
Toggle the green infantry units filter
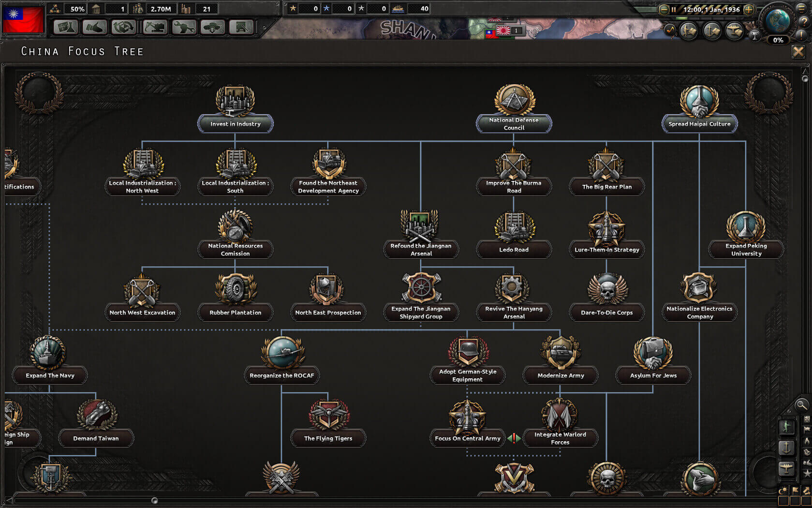click(786, 427)
